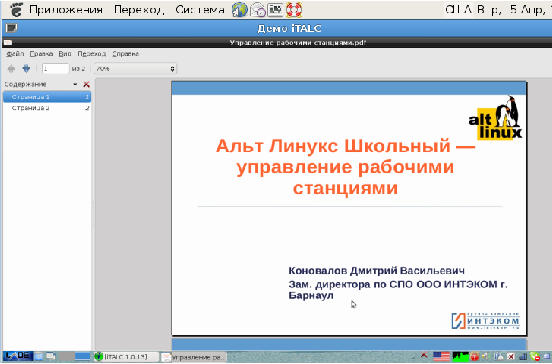The image size is (552, 364).
Task: Launch the monitor launcher icon in panel
Action: (275, 10)
